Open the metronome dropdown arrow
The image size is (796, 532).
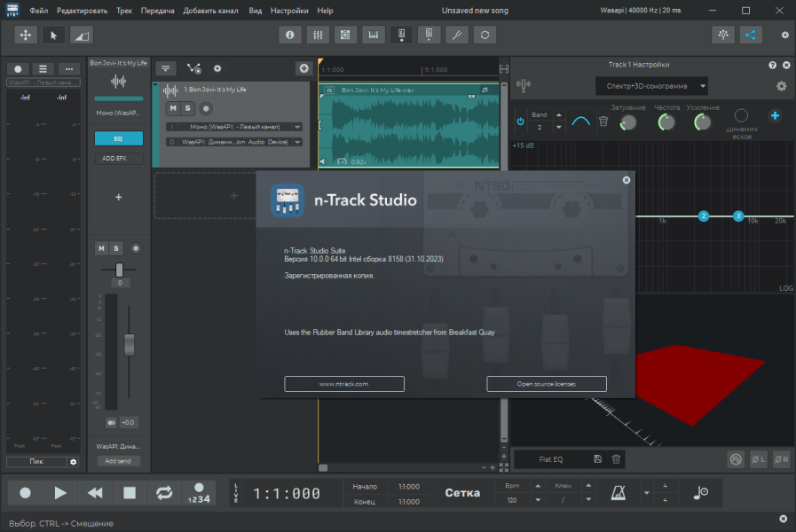click(x=646, y=492)
